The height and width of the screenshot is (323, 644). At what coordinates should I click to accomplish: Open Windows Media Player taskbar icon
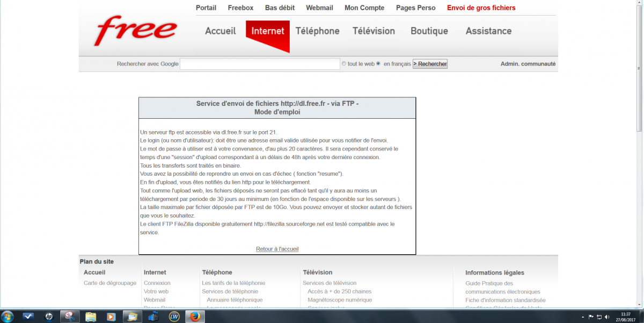112,316
